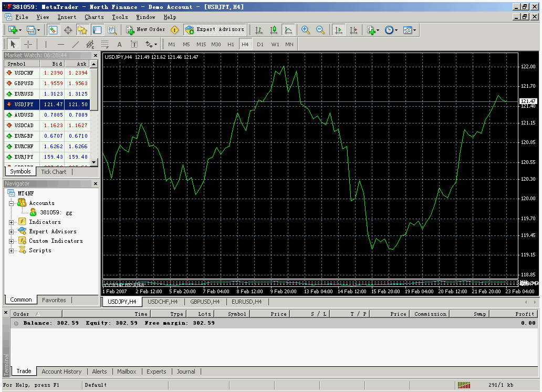Viewport: 542px width, 392px height.
Task: Toggle the Chart Shift button
Action: [353, 30]
